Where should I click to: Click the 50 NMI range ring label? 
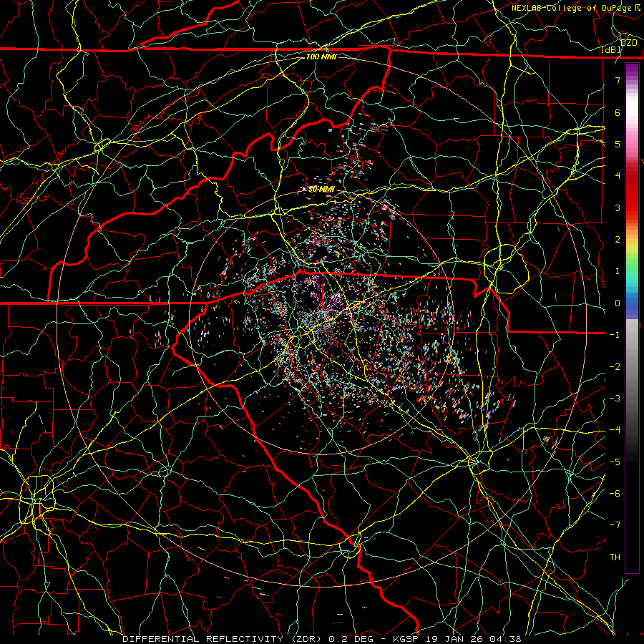tap(321, 190)
